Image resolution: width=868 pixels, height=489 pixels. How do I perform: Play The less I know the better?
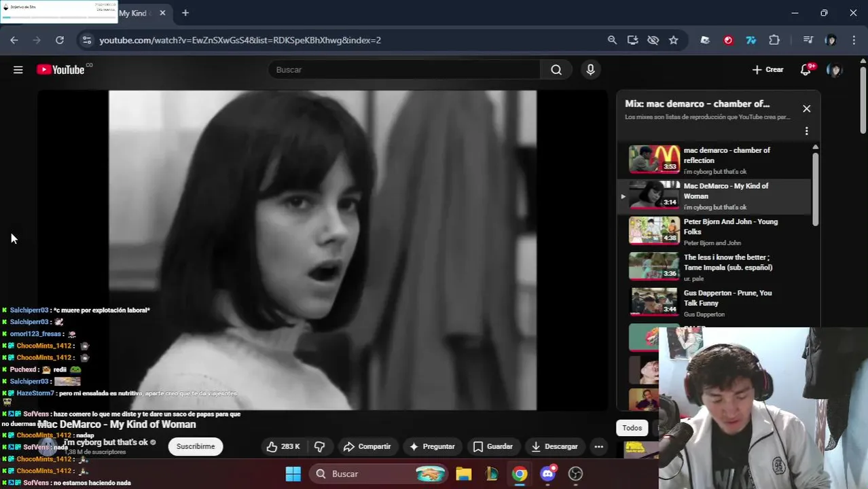(x=713, y=267)
